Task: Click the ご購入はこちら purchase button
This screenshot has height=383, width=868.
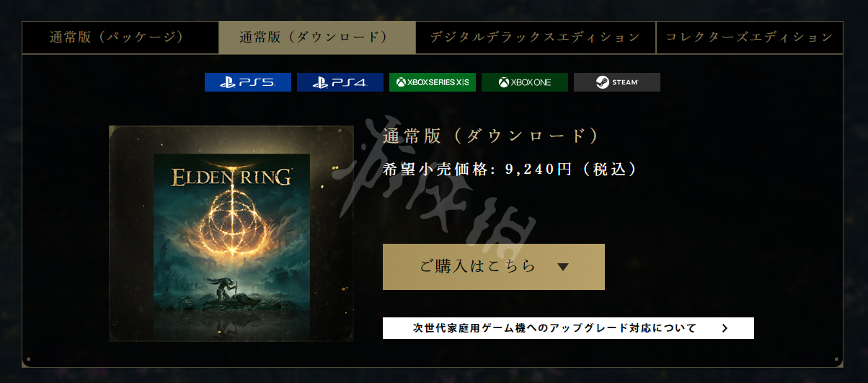Action: point(494,267)
